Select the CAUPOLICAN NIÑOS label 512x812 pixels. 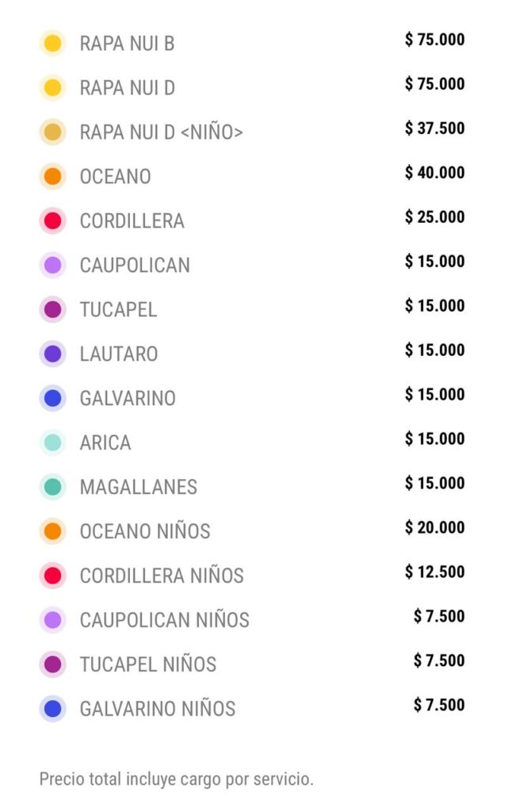(x=165, y=620)
